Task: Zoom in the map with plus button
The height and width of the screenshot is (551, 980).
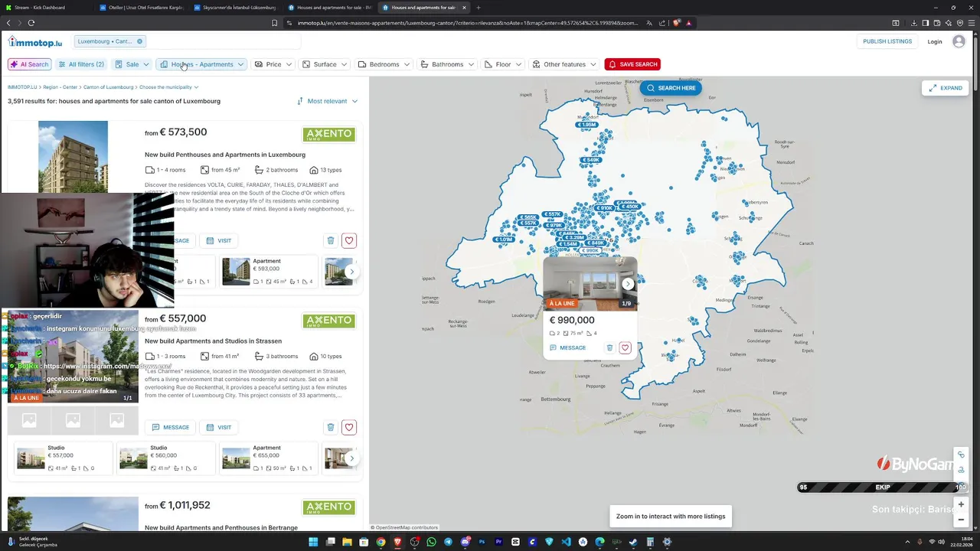Action: 961,505
